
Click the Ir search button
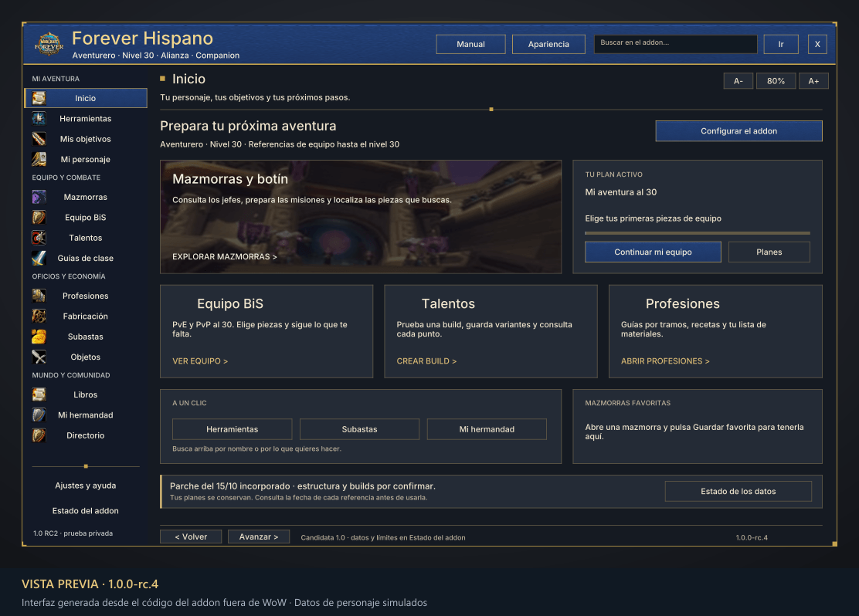781,44
